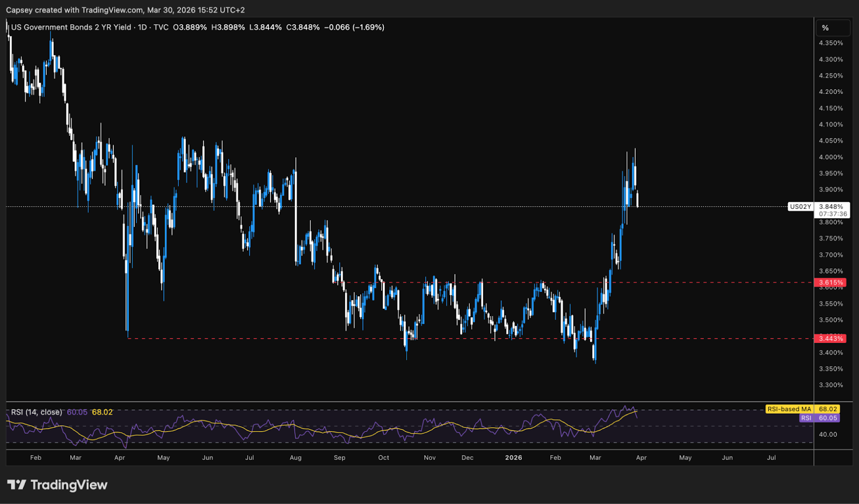The height and width of the screenshot is (504, 859).
Task: Open the TVC exchange label in the legend
Action: pos(160,27)
